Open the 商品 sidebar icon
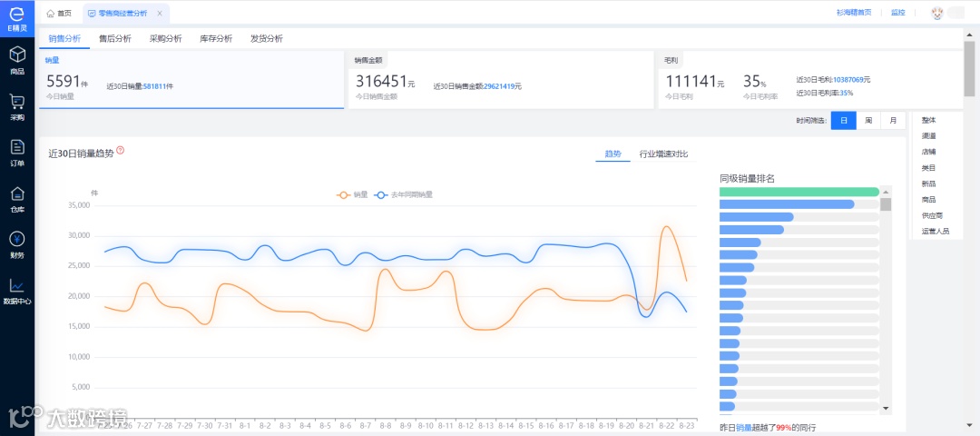980x436 pixels. tap(17, 54)
